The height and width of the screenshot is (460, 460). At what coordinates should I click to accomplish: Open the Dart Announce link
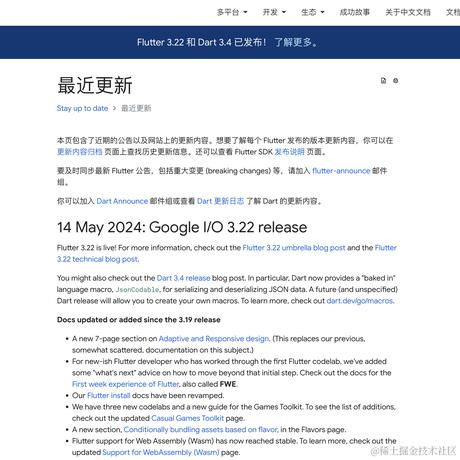point(122,201)
